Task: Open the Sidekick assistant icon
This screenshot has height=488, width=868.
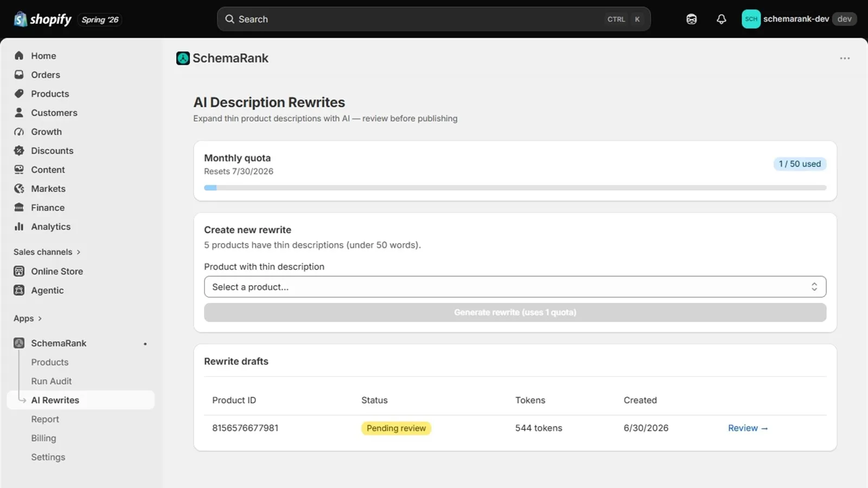Action: point(691,19)
